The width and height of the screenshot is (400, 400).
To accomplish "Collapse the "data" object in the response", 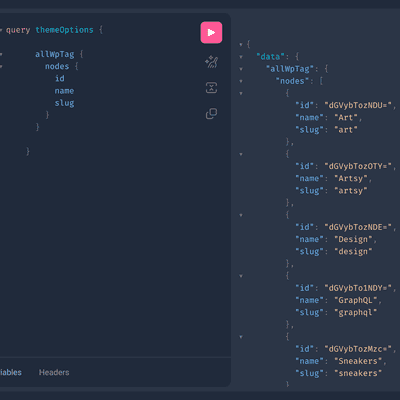I will (x=241, y=57).
